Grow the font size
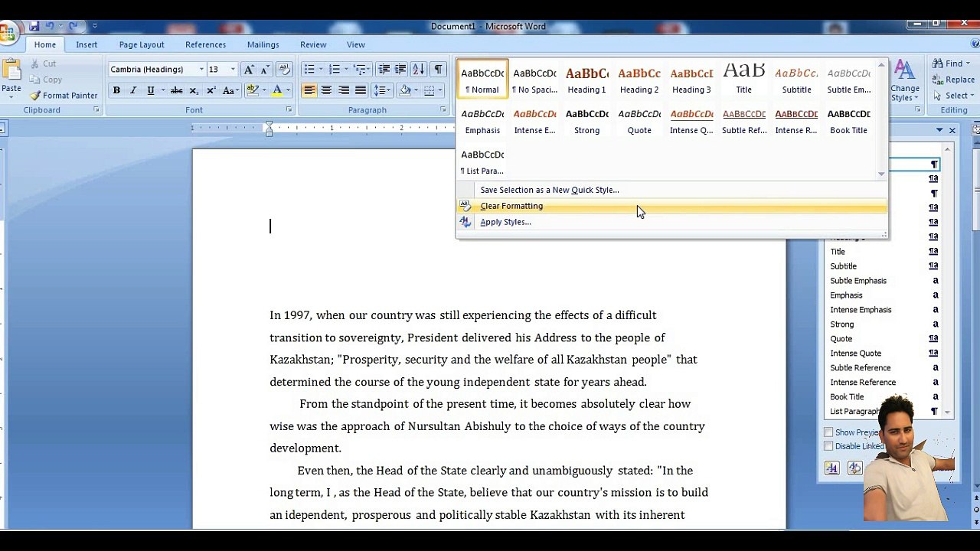 tap(249, 70)
